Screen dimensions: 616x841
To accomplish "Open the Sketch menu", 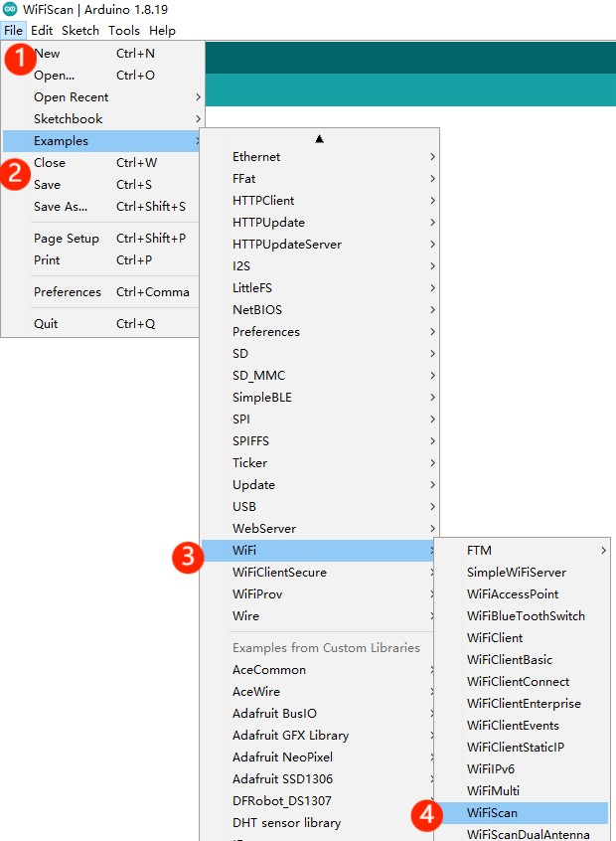I will pos(80,31).
